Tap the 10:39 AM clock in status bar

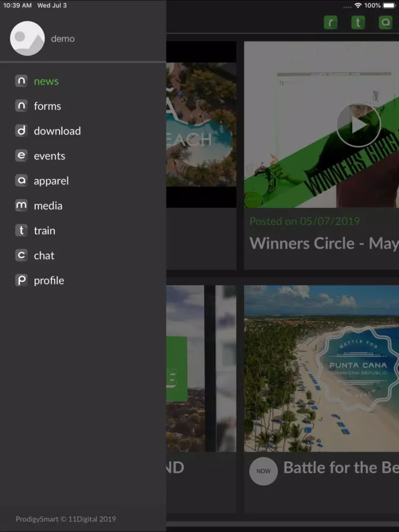18,5
